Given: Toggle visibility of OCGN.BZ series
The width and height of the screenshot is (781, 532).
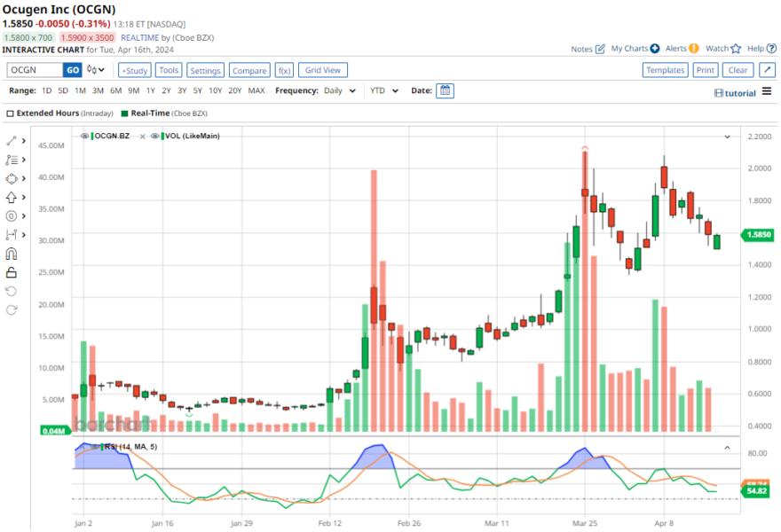Looking at the screenshot, I should [x=84, y=136].
